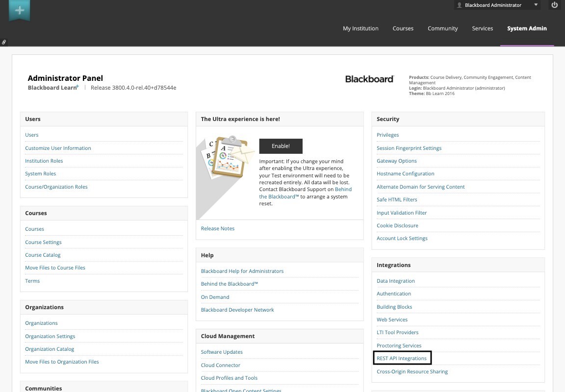The height and width of the screenshot is (392, 565).
Task: Open Course/Organization Roles
Action: coord(56,187)
